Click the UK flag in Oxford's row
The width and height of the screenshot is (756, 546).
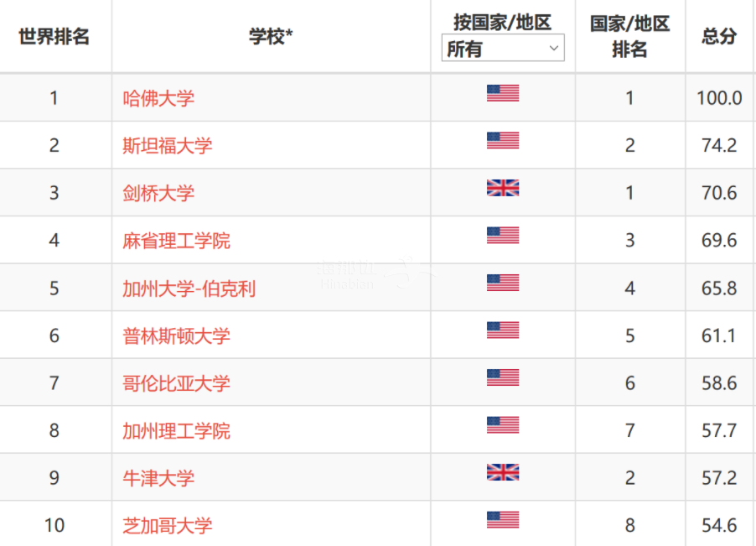(503, 472)
